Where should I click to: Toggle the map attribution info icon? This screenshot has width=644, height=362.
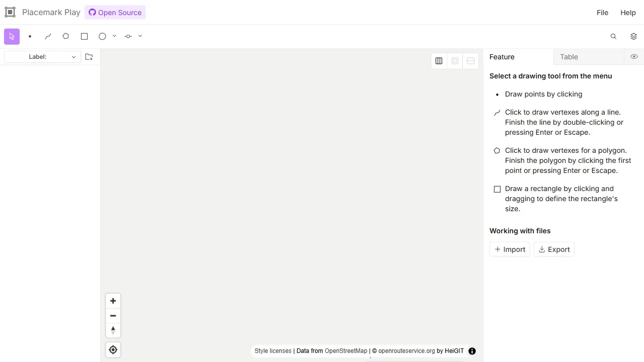pyautogui.click(x=472, y=351)
